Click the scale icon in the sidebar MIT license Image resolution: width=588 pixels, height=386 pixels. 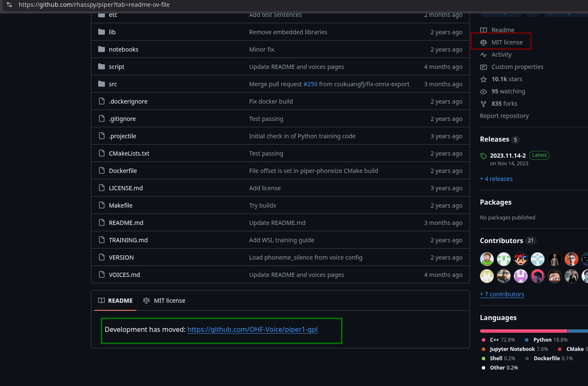[x=484, y=42]
